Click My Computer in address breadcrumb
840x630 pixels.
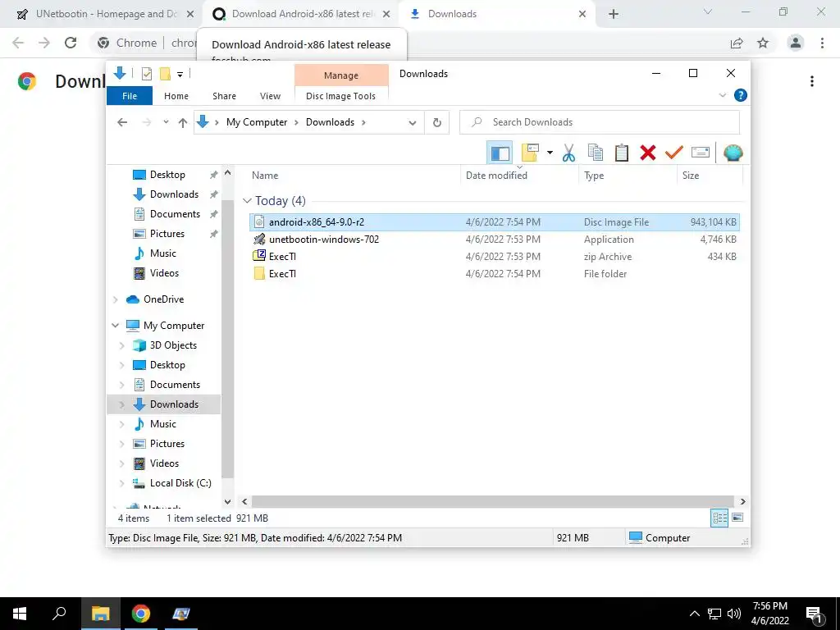[x=257, y=122]
